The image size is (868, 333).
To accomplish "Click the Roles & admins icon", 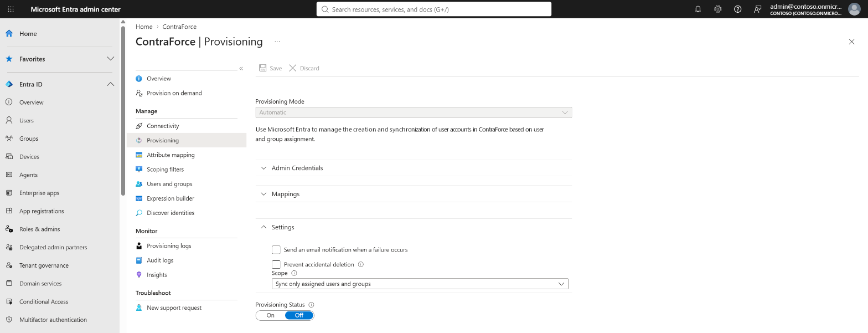I will (9, 229).
